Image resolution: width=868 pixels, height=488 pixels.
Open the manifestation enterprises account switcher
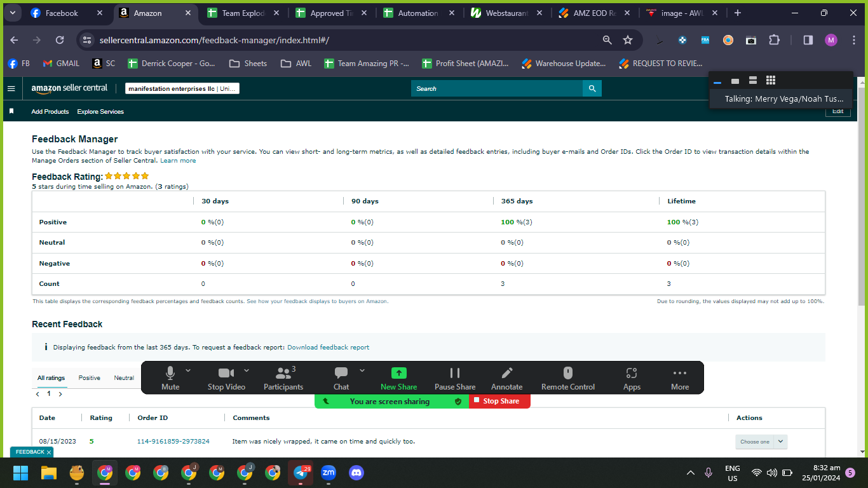point(182,88)
